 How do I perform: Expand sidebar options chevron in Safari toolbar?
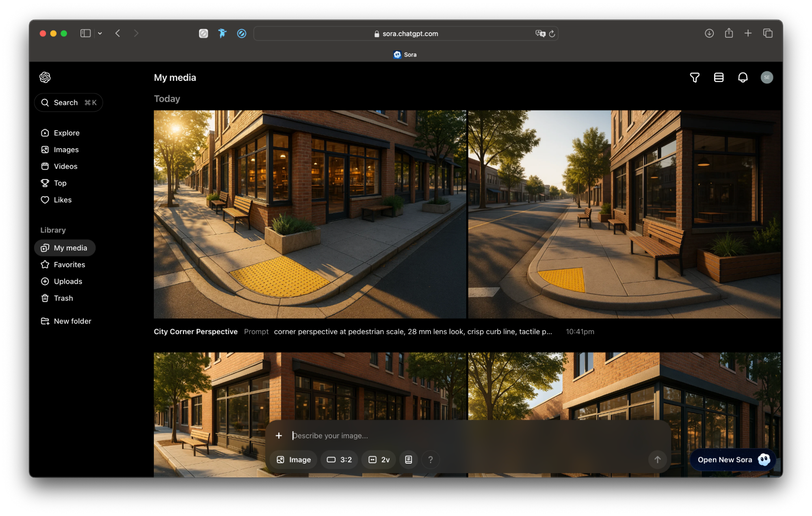click(x=100, y=33)
